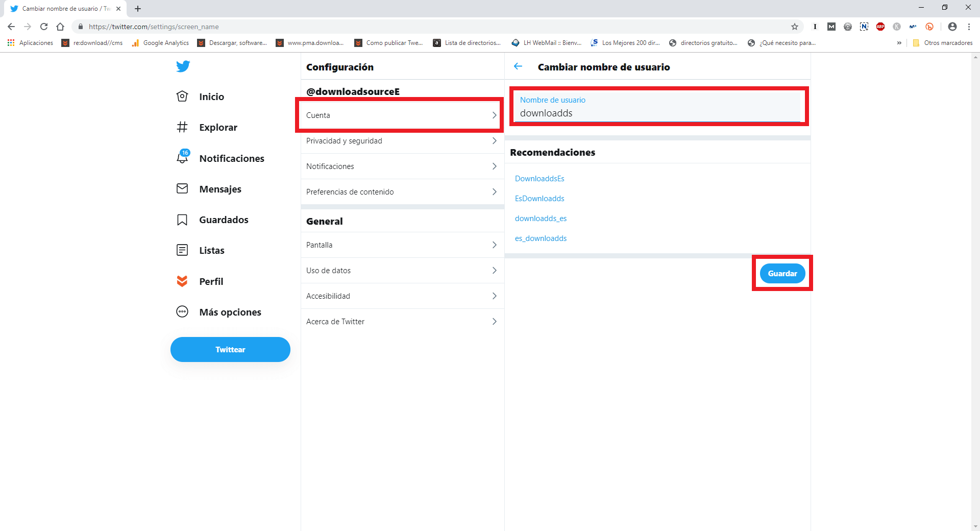The height and width of the screenshot is (531, 980).
Task: Open the Gmail extension icon
Action: point(831,27)
